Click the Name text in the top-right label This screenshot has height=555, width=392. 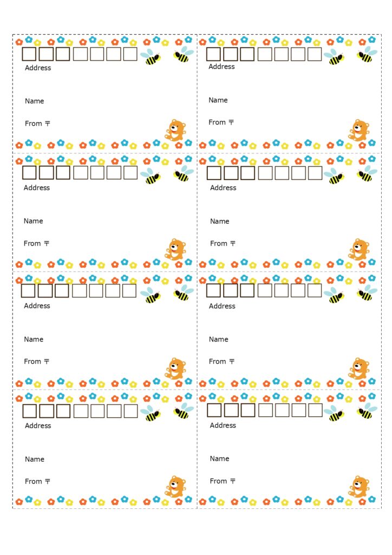click(x=218, y=100)
